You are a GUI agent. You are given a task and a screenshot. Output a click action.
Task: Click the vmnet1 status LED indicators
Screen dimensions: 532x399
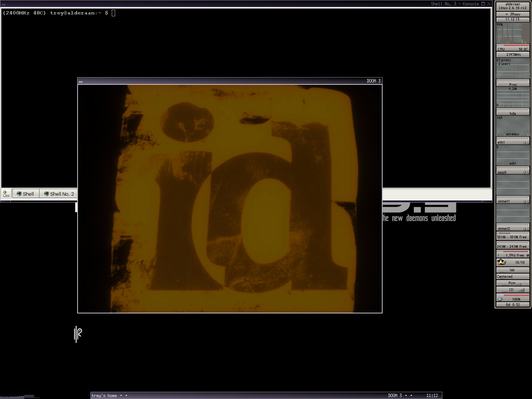click(x=526, y=201)
